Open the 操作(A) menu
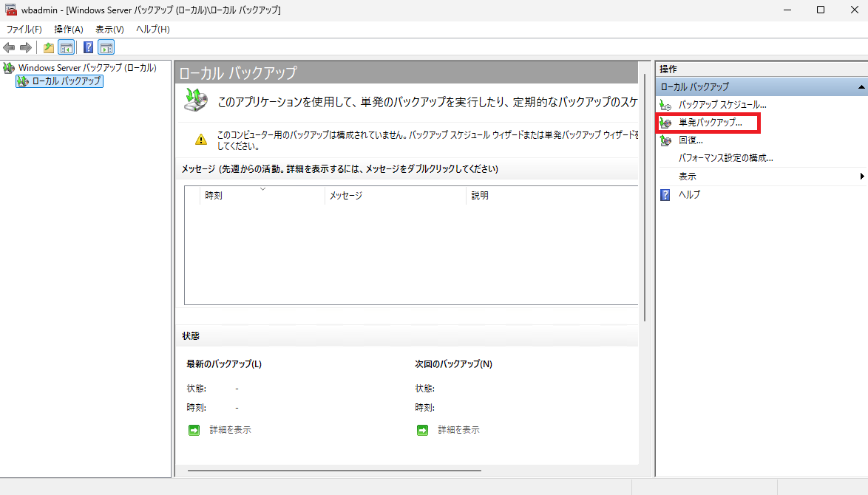Viewport: 868px width, 495px height. click(69, 30)
